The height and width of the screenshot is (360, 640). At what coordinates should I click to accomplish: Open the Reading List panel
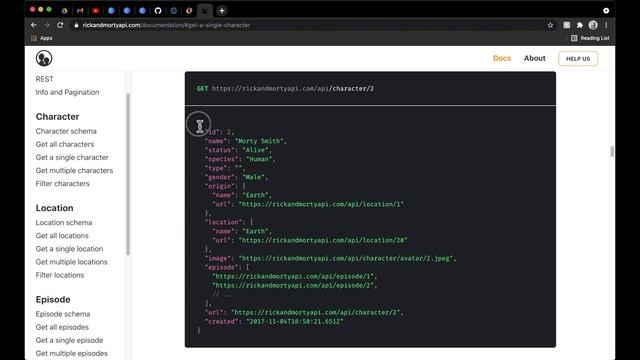590,38
